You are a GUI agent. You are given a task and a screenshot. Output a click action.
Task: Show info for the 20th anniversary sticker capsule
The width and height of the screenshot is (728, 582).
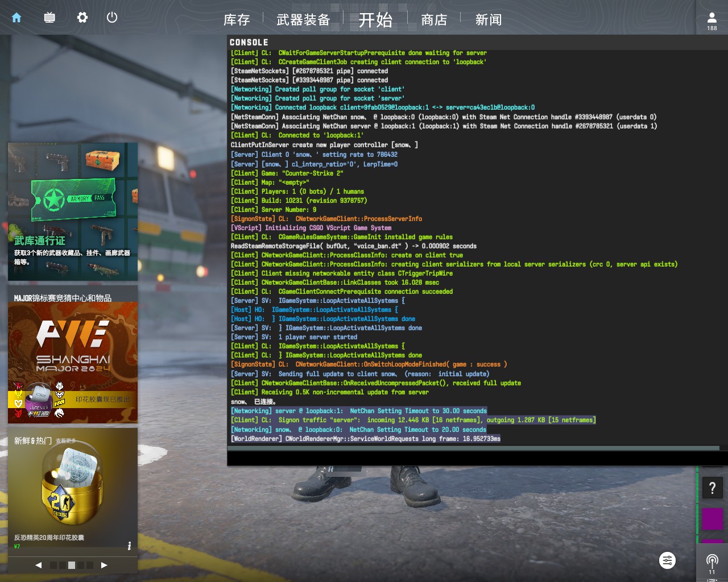point(130,546)
